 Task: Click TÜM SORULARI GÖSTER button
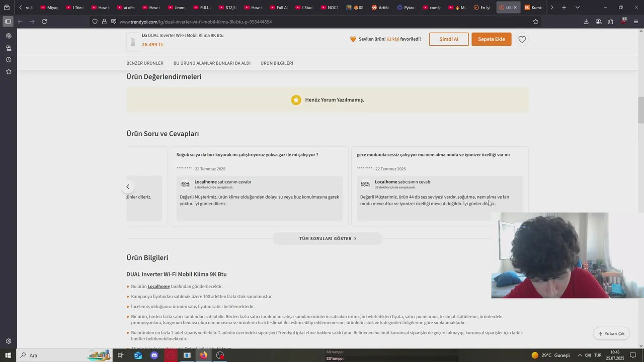coord(328,238)
